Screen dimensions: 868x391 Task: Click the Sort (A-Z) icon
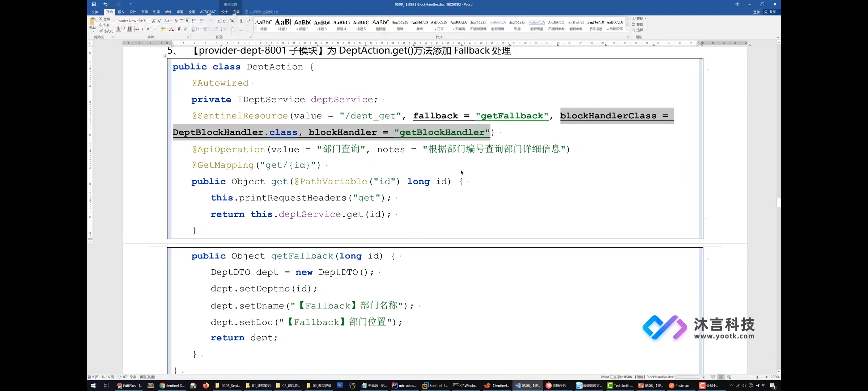242,21
